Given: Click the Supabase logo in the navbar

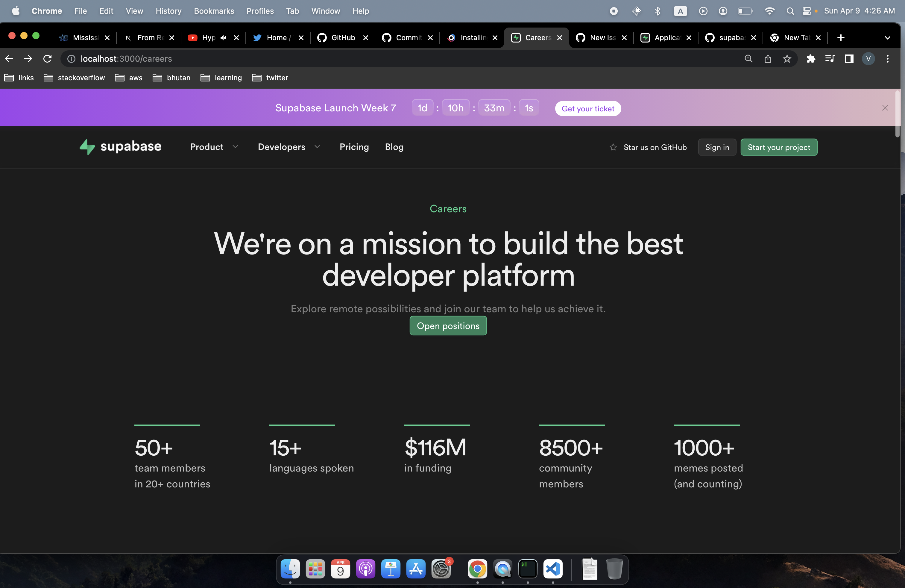Looking at the screenshot, I should point(120,147).
